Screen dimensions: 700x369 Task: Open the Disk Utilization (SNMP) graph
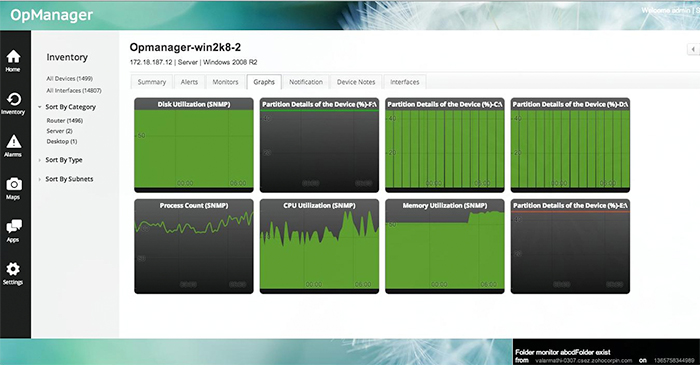(194, 145)
